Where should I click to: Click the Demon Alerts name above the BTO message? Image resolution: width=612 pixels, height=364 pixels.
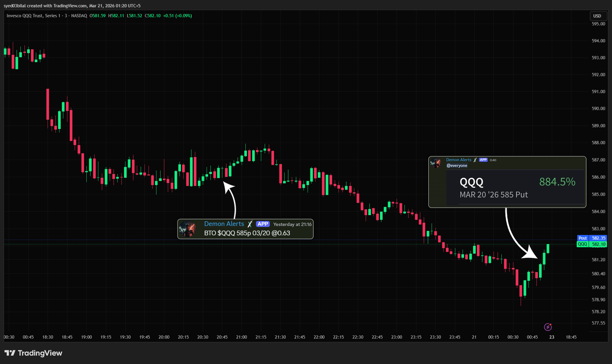pos(224,224)
